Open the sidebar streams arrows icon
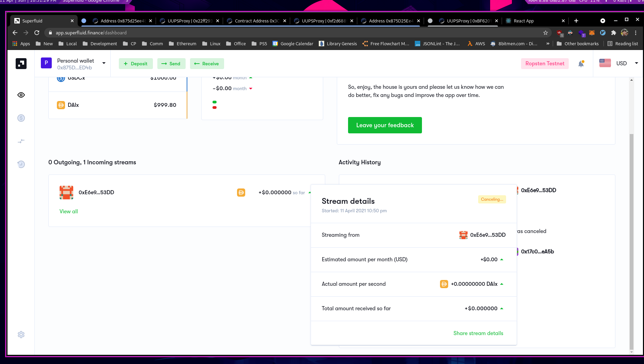 coord(21,141)
